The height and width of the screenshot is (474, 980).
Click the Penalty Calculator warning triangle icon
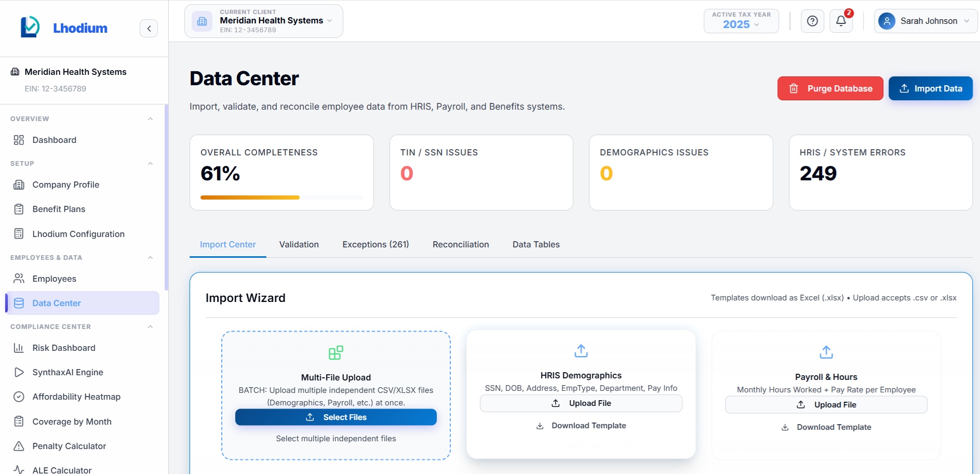tap(19, 446)
